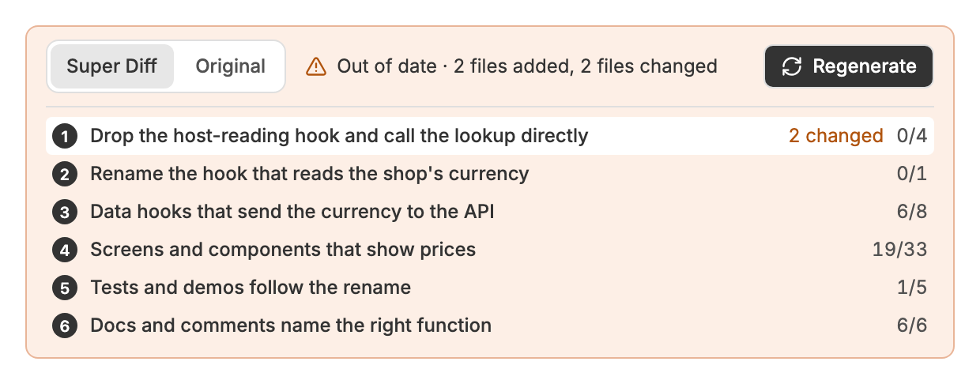
Task: Click the '2 changed' orange label
Action: pos(836,136)
